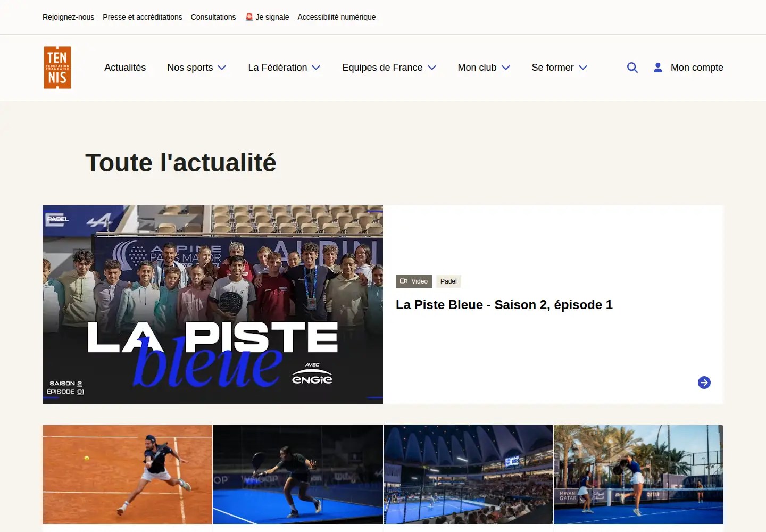The image size is (766, 532).
Task: Click the FFT Tennis logo
Action: 57,68
